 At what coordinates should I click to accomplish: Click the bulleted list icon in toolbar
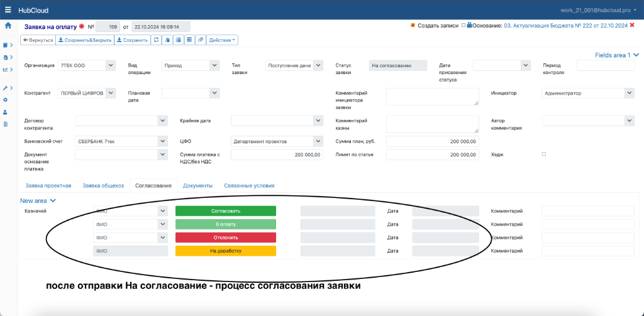click(x=178, y=40)
